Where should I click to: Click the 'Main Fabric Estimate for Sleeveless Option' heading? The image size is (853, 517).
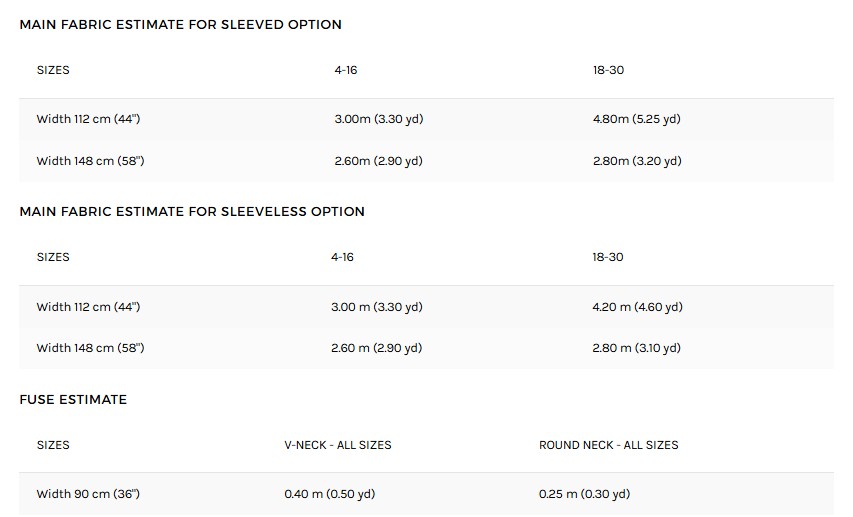point(192,211)
